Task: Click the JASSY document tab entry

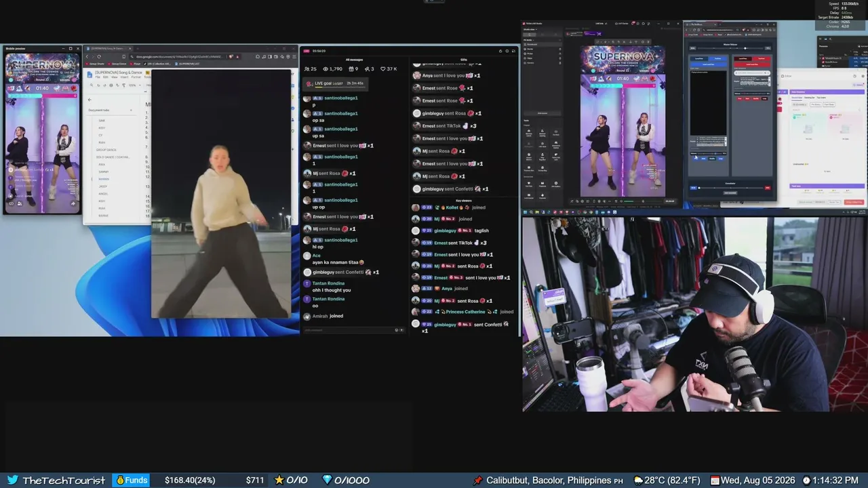Action: click(x=103, y=186)
